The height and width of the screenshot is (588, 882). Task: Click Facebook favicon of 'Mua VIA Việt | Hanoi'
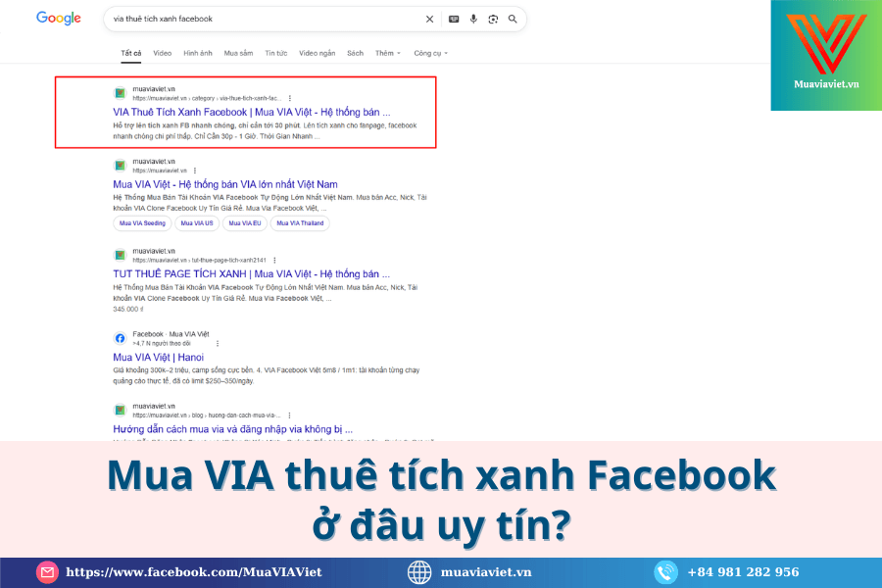120,338
